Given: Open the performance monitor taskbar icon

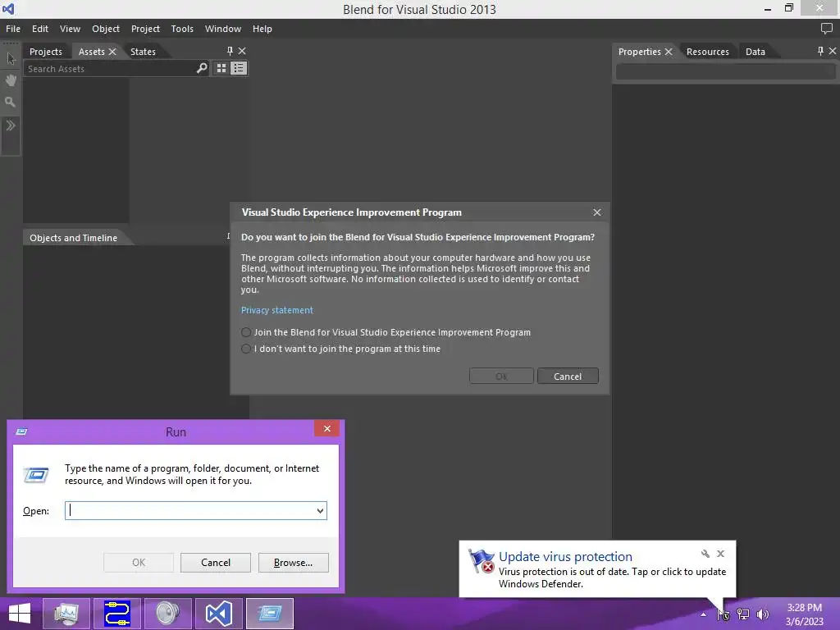Looking at the screenshot, I should [x=66, y=614].
